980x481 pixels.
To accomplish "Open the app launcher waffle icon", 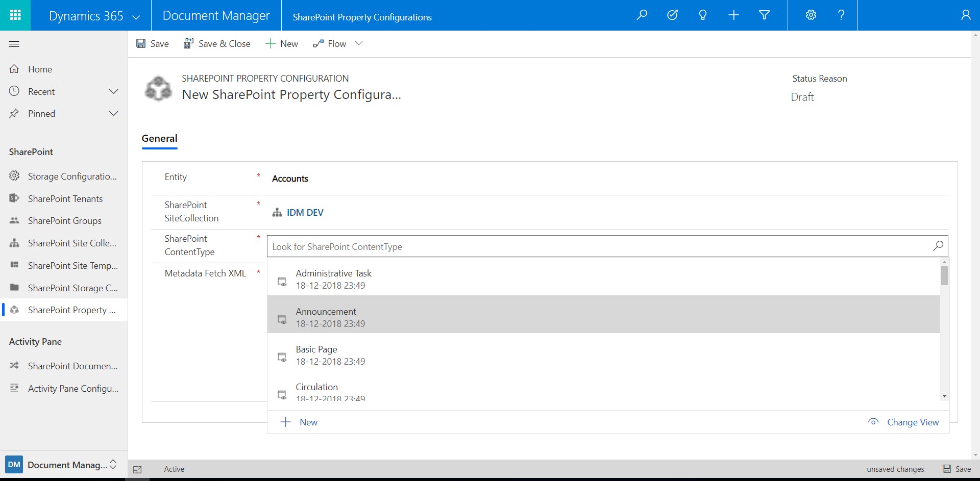I will [15, 15].
